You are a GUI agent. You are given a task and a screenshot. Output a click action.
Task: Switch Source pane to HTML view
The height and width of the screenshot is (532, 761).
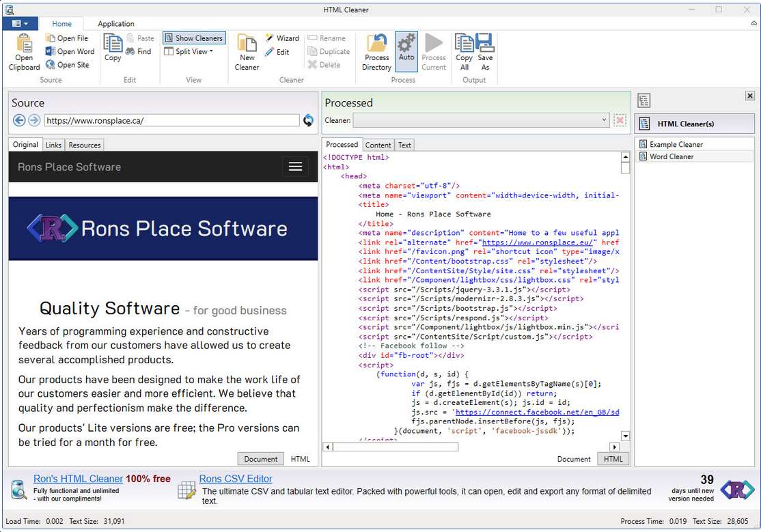coord(301,459)
